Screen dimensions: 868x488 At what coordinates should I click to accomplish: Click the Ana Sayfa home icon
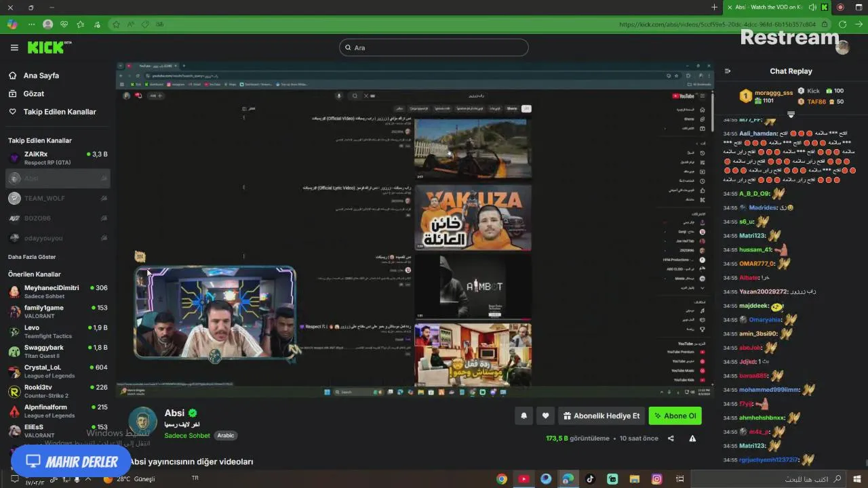pos(12,75)
